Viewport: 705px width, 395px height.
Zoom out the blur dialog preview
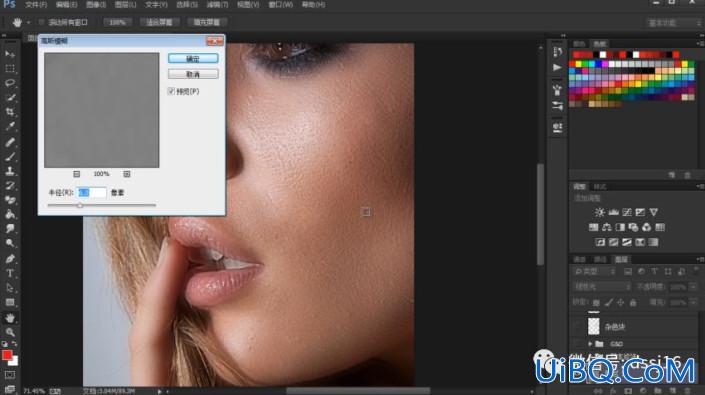click(76, 174)
